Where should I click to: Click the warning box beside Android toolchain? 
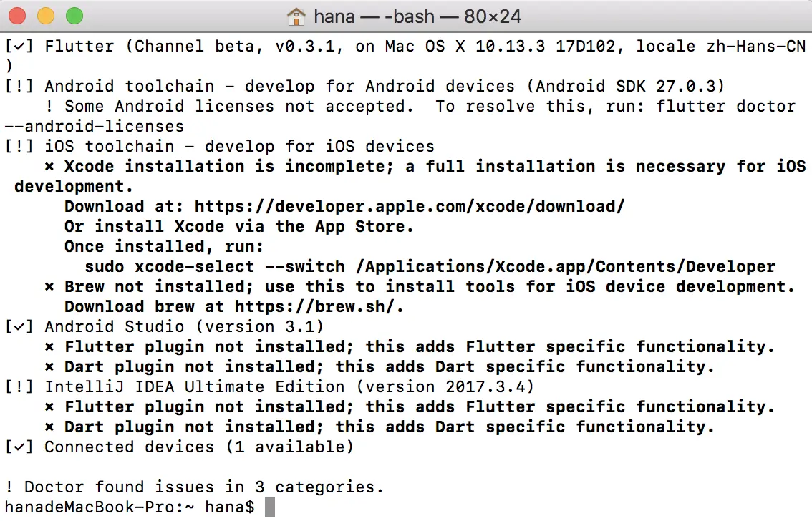point(19,87)
